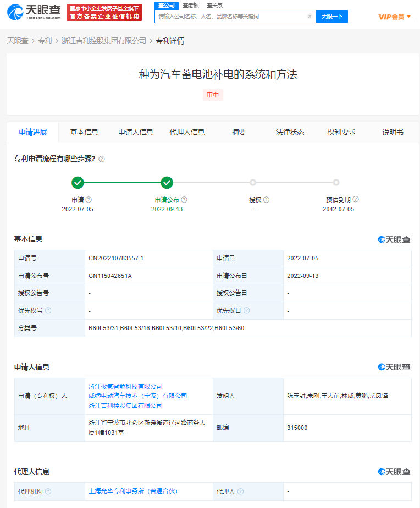The height and width of the screenshot is (508, 420).
Task: Switch to the 摘要 tab
Action: click(239, 132)
